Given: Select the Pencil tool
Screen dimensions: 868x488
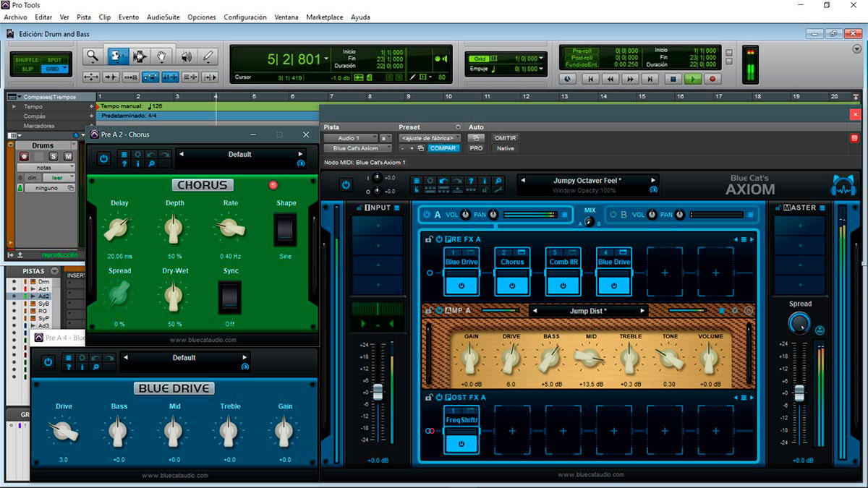Looking at the screenshot, I should [x=208, y=56].
